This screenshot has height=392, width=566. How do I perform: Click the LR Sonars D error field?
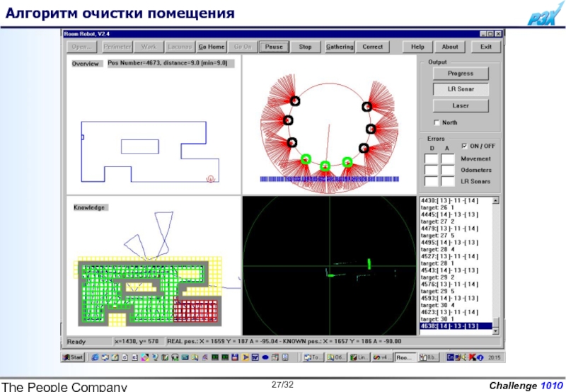click(431, 181)
